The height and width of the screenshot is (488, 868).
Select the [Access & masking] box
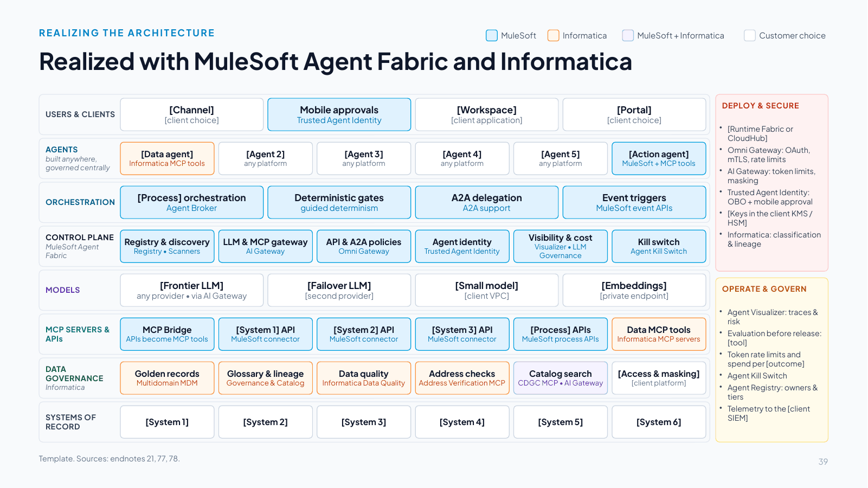[x=659, y=378]
